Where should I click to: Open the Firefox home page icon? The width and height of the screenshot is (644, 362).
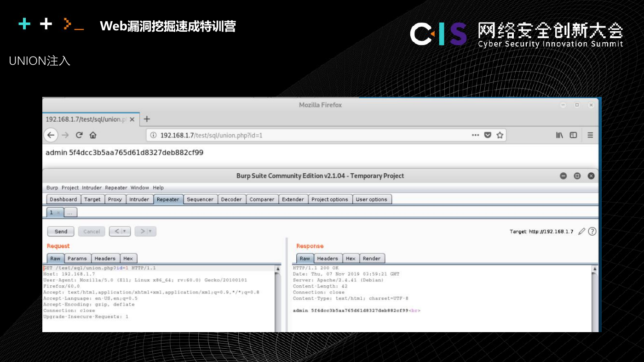93,135
